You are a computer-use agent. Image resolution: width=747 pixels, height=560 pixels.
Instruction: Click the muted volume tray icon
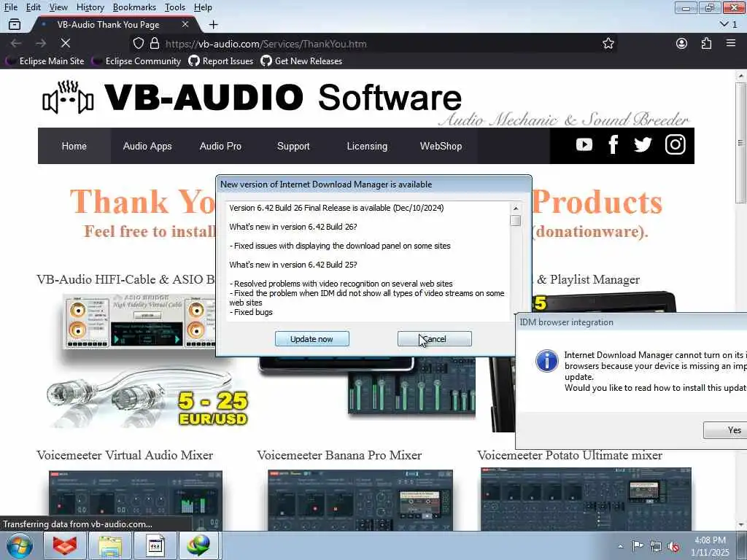pyautogui.click(x=673, y=547)
